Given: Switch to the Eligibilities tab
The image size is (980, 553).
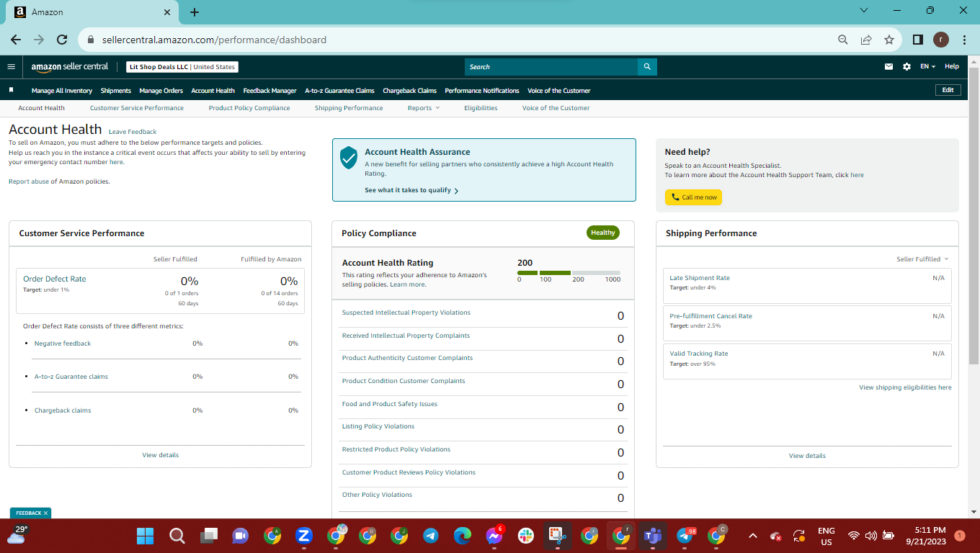Looking at the screenshot, I should [x=481, y=108].
